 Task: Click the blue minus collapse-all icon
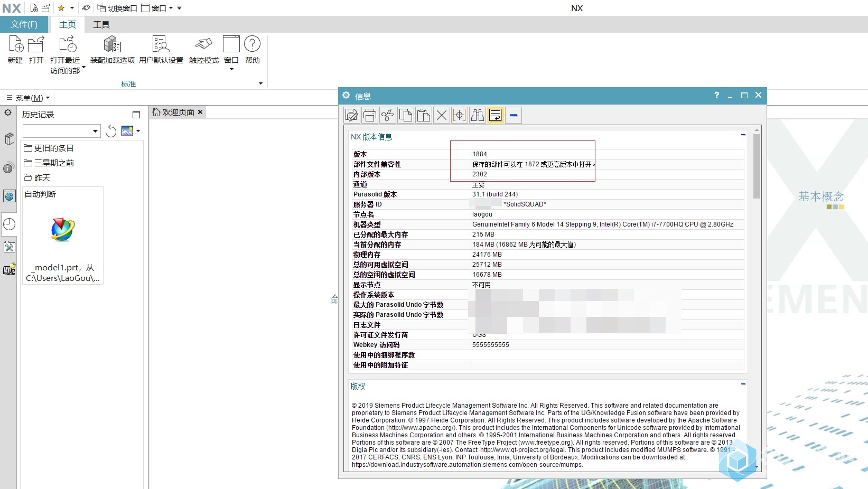point(514,115)
